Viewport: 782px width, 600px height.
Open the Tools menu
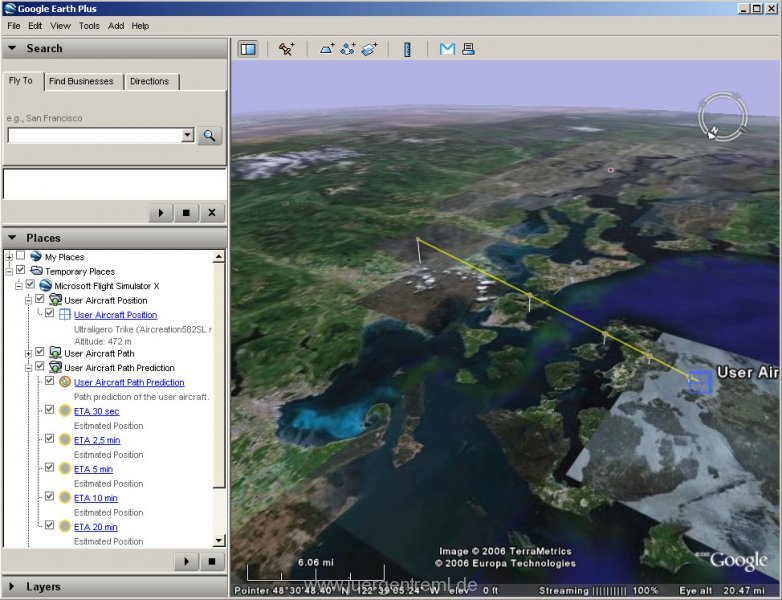pos(89,26)
